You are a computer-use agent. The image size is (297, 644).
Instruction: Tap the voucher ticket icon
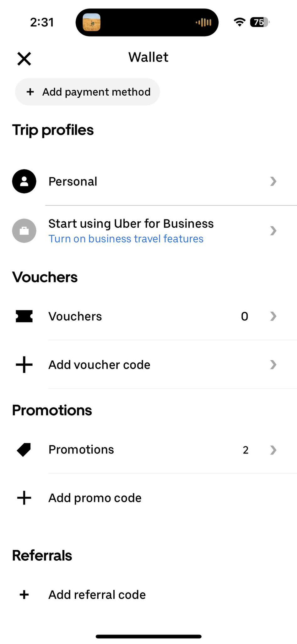pyautogui.click(x=24, y=316)
